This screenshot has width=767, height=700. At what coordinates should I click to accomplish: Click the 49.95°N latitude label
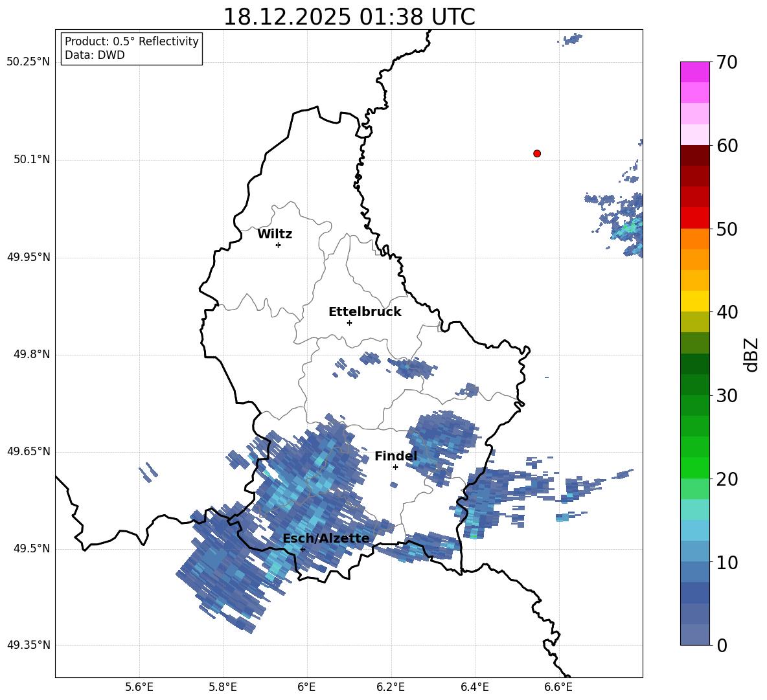tap(29, 257)
